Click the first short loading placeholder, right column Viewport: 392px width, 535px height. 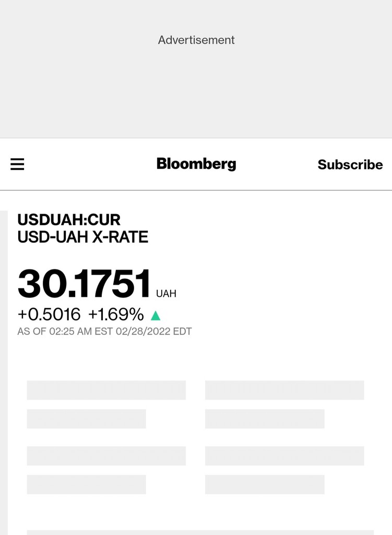[265, 418]
